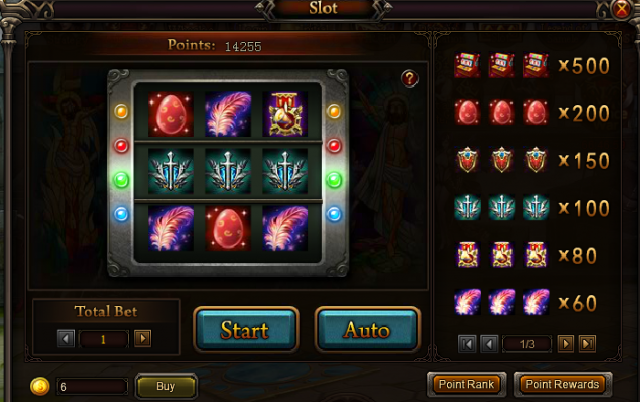Click the Start spin button
The width and height of the screenshot is (640, 402).
click(x=246, y=330)
